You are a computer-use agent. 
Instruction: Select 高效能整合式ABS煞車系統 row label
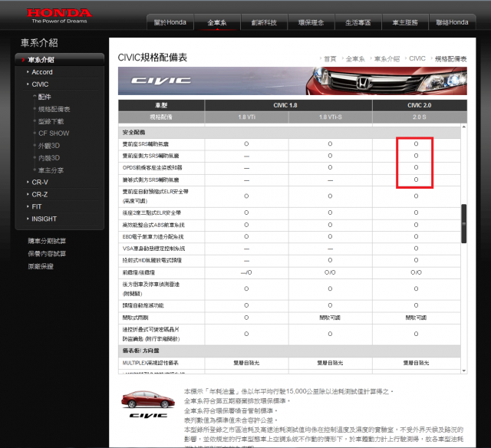[x=153, y=225]
